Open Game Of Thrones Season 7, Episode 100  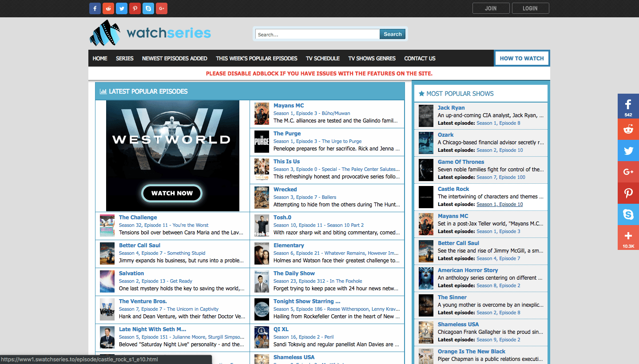coord(501,177)
